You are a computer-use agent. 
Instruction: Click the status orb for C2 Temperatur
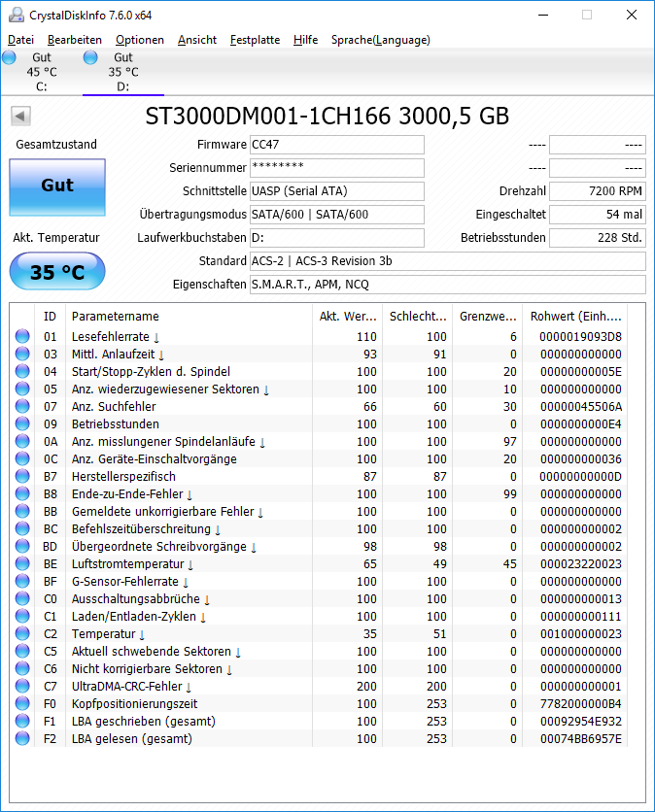(x=22, y=633)
